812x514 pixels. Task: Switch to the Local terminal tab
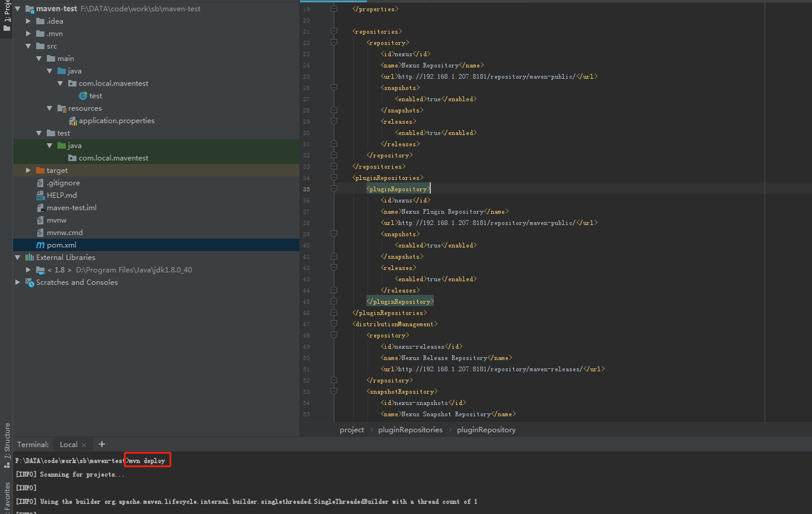click(x=68, y=444)
